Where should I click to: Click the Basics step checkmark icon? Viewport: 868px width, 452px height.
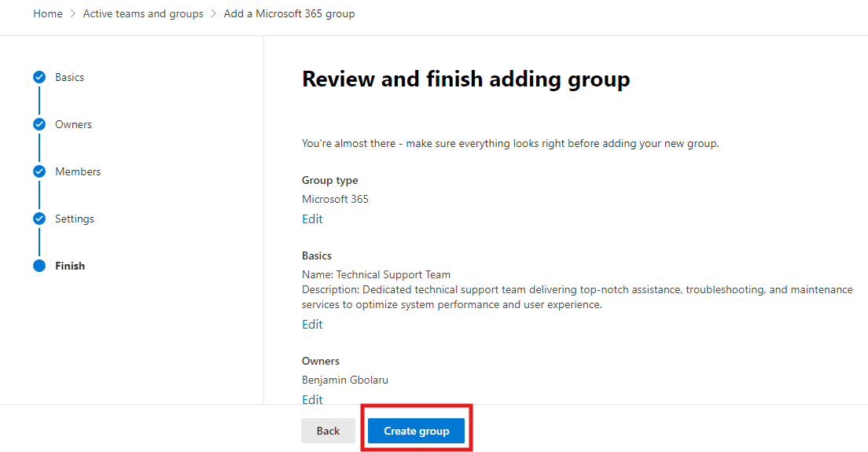(39, 77)
